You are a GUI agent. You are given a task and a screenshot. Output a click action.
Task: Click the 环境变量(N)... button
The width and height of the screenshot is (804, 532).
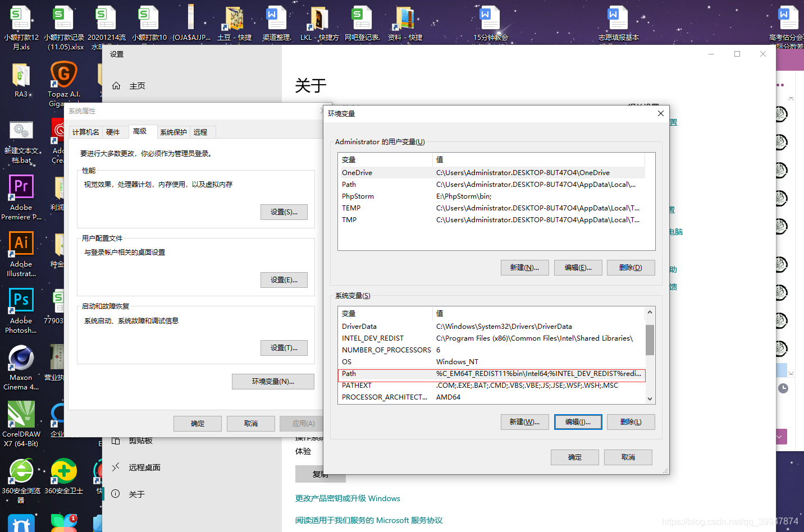(x=273, y=382)
